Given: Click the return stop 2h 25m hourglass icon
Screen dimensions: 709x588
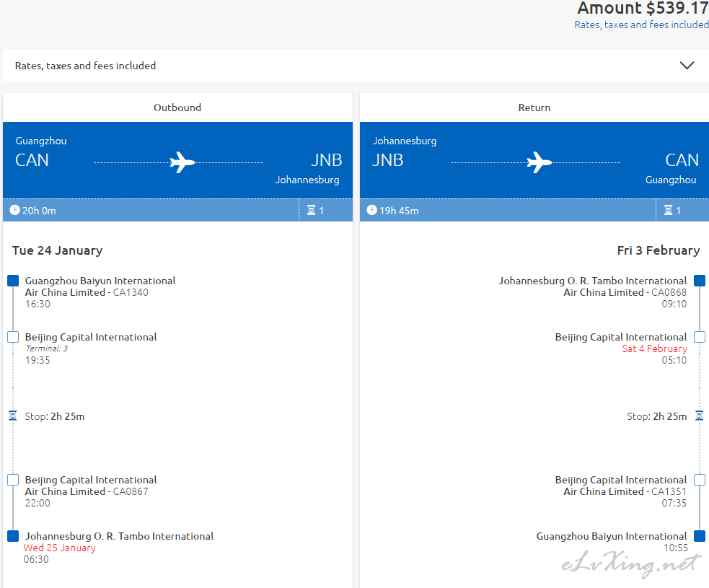Looking at the screenshot, I should point(699,416).
